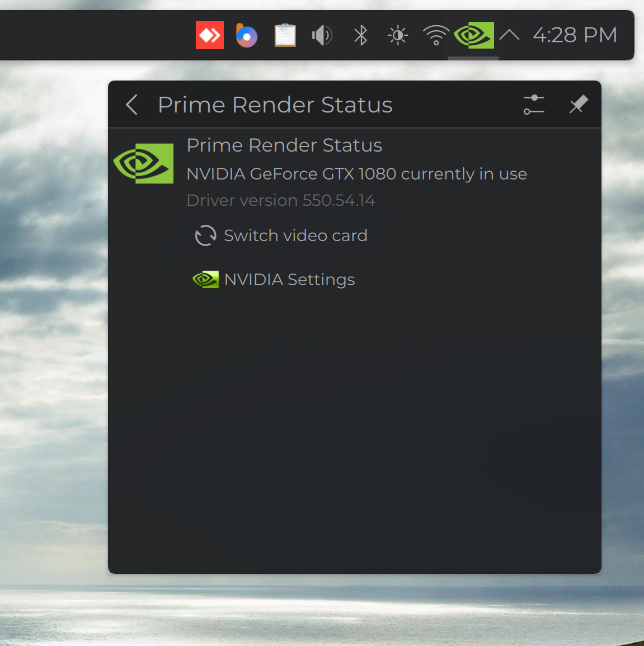Go back with the left chevron
The width and height of the screenshot is (644, 646).
click(x=132, y=105)
